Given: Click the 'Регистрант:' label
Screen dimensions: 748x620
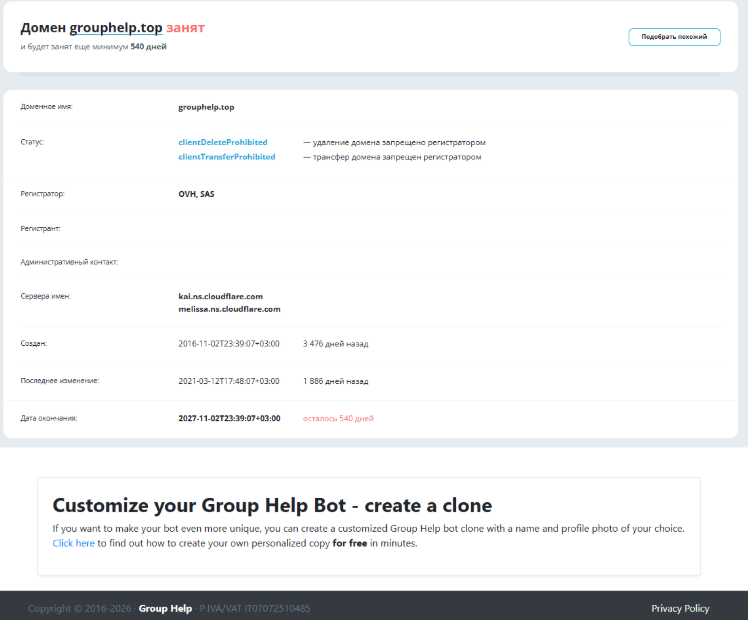Looking at the screenshot, I should (x=40, y=228).
